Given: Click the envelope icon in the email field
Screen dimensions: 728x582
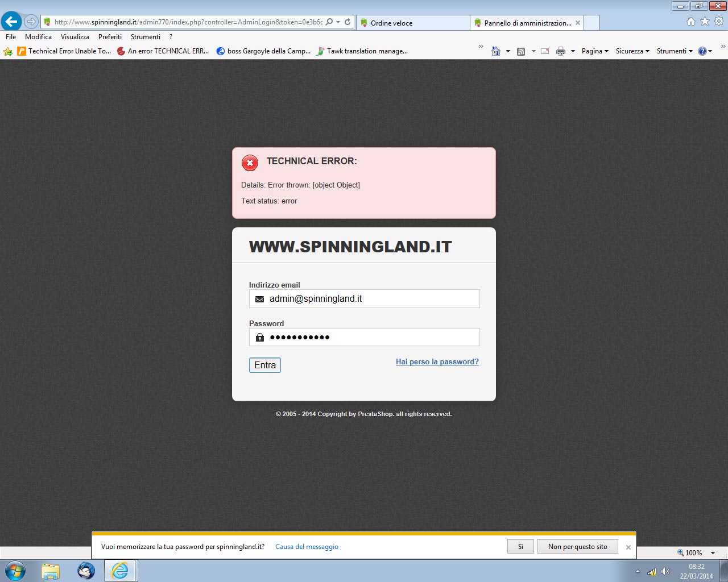Looking at the screenshot, I should click(x=260, y=299).
